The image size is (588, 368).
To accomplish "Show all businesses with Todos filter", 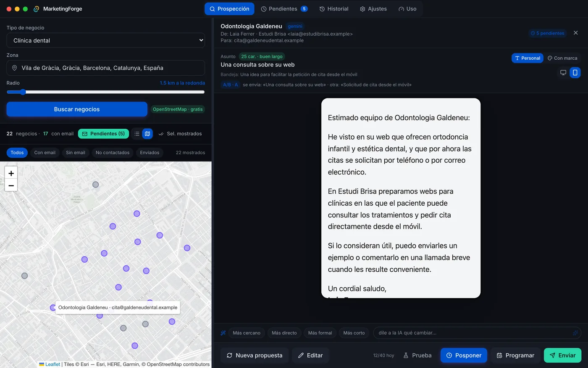I will [17, 153].
